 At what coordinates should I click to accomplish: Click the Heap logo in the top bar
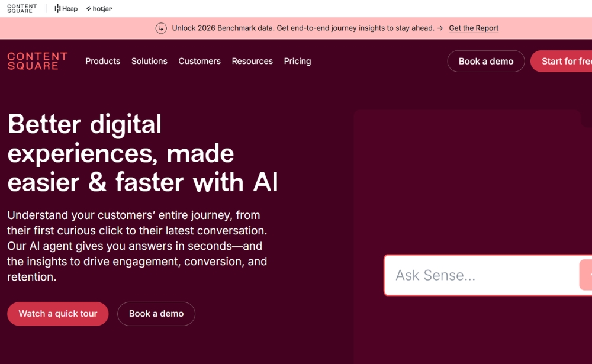pyautogui.click(x=65, y=8)
